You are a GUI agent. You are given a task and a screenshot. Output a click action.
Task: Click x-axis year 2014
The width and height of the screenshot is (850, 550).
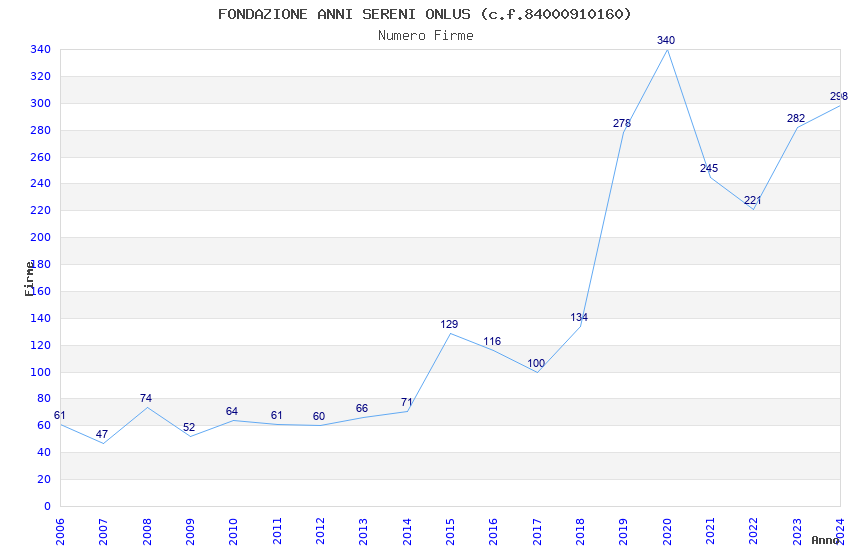407,532
